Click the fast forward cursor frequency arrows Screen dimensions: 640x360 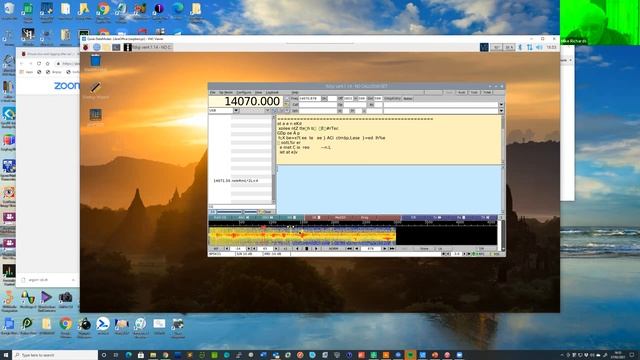[x=392, y=249]
